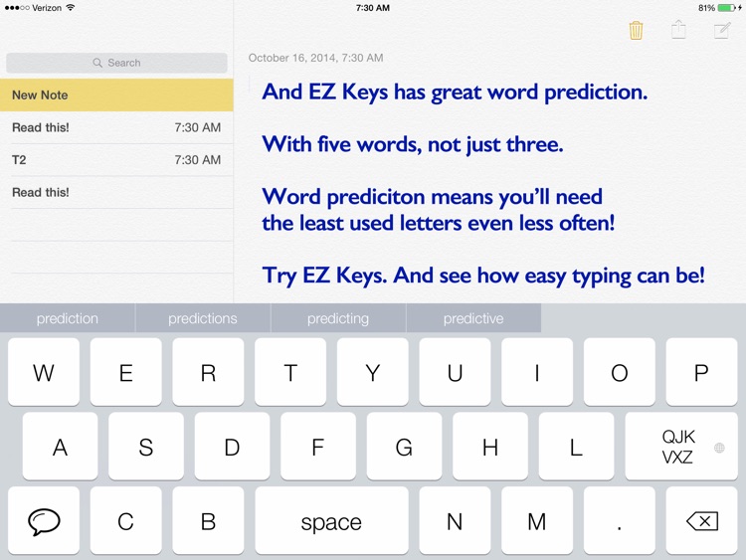The height and width of the screenshot is (560, 746).
Task: Open the share sheet icon
Action: [x=678, y=30]
